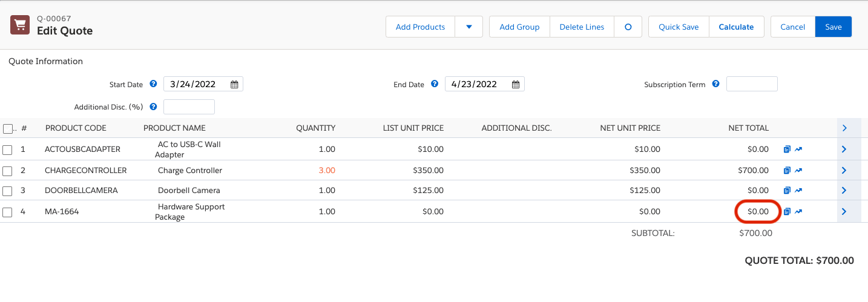Select the Doorbell Camera line checkbox
868x302 pixels.
(7, 191)
